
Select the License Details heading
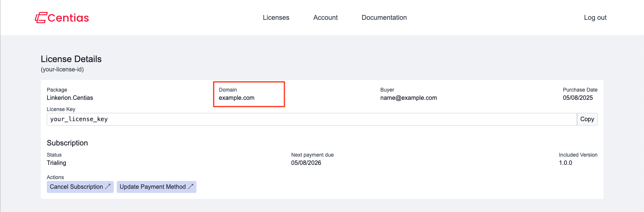[x=71, y=59]
